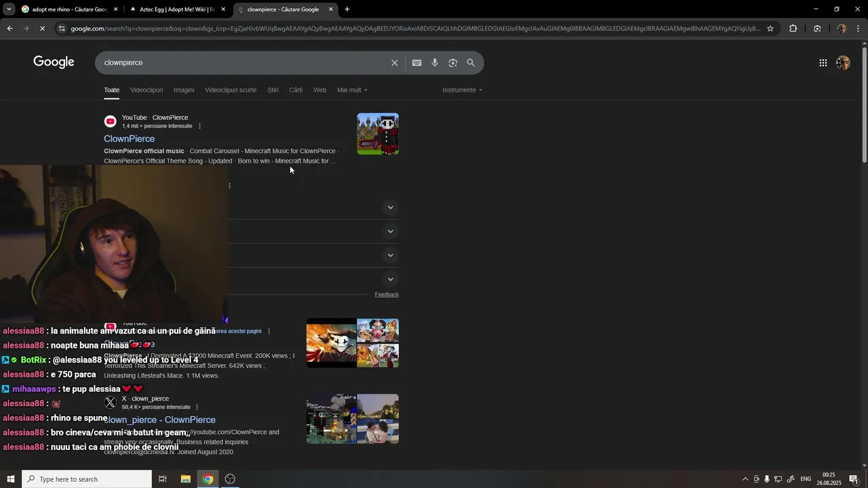The height and width of the screenshot is (488, 868).
Task: Open the three-dot menu beside the webcam overlay
Action: point(230,186)
